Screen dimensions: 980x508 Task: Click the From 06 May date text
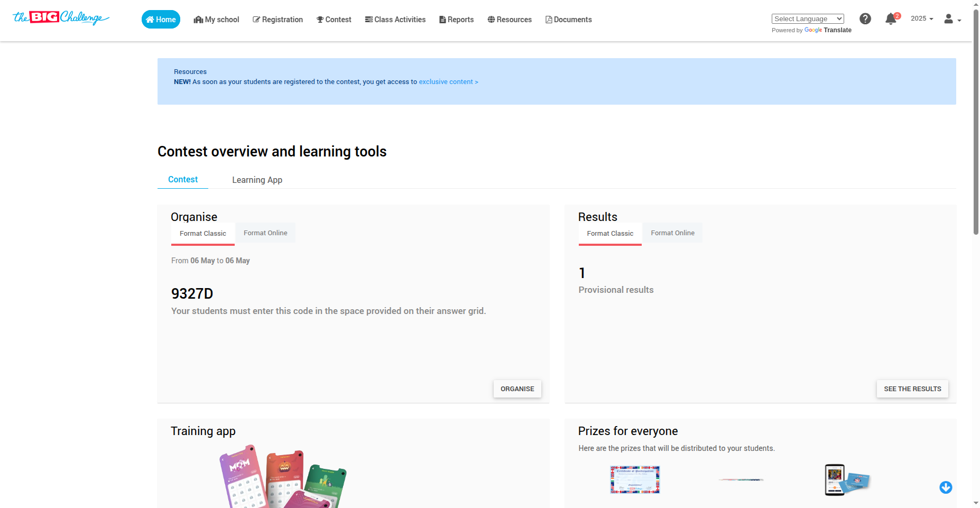tap(210, 261)
